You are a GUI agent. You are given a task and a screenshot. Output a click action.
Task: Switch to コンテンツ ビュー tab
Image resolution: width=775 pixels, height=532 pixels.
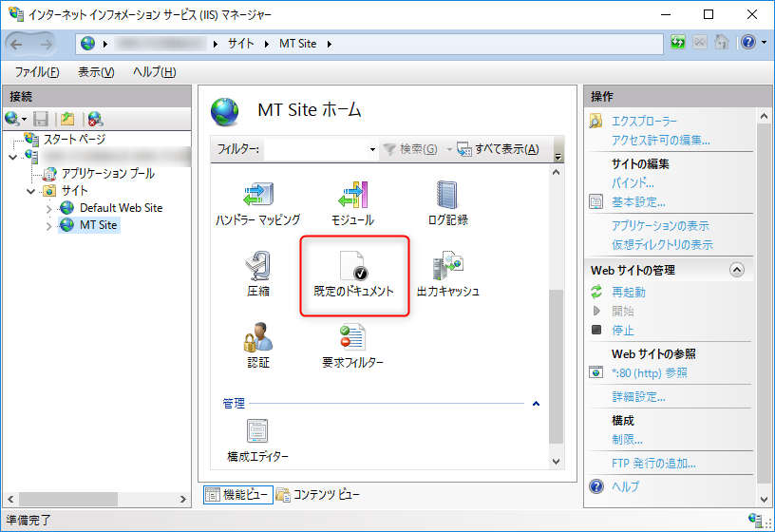pyautogui.click(x=318, y=495)
